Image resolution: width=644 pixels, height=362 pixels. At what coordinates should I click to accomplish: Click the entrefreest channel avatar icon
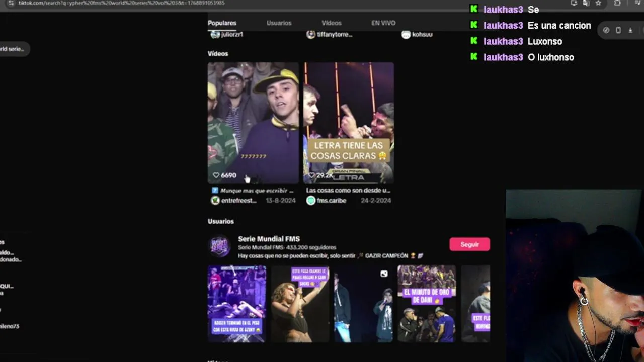215,201
